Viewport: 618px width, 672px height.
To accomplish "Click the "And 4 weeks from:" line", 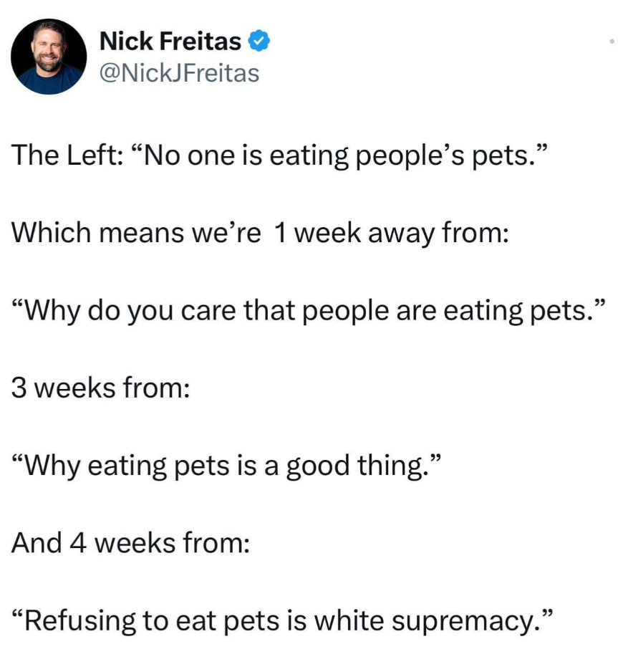I will 130,542.
